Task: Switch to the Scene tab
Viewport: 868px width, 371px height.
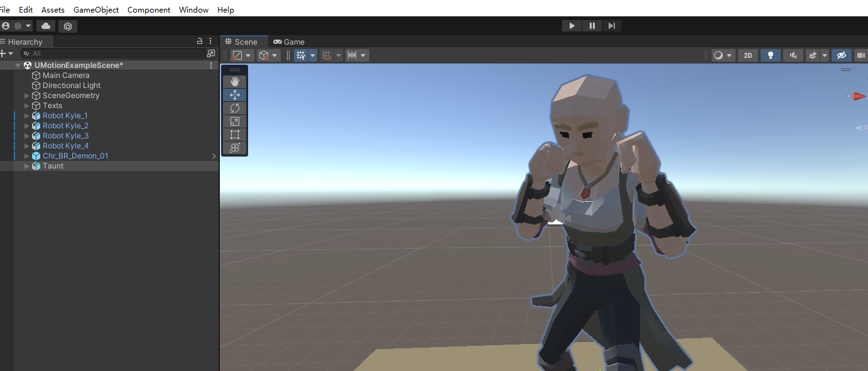Action: tap(244, 42)
